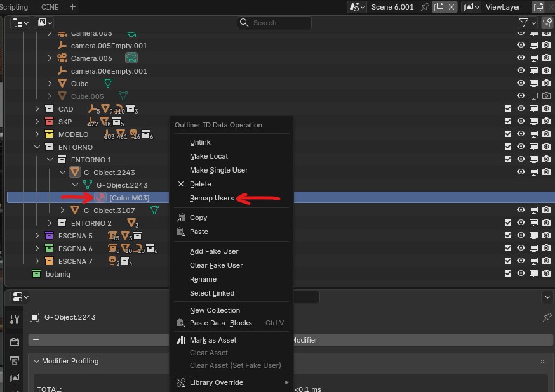
Task: Click the Cube mesh data icon
Action: point(108,84)
